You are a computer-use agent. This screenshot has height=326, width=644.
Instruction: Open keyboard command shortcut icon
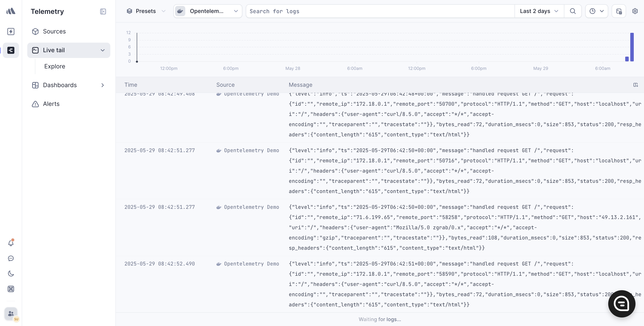(11, 289)
